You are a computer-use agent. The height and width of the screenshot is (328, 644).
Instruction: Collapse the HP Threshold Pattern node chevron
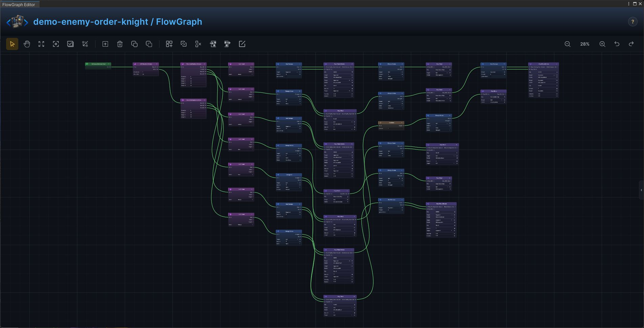click(157, 64)
